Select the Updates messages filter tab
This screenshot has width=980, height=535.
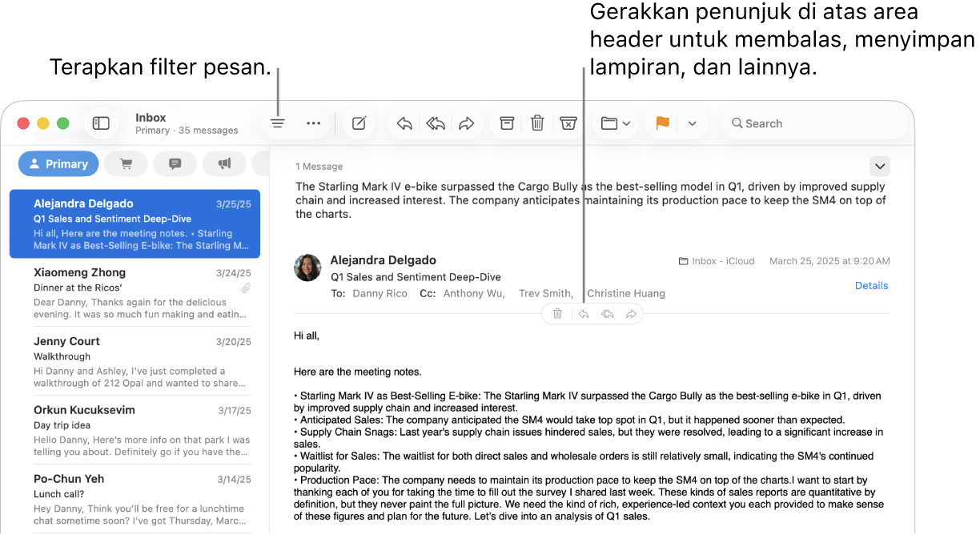point(175,163)
